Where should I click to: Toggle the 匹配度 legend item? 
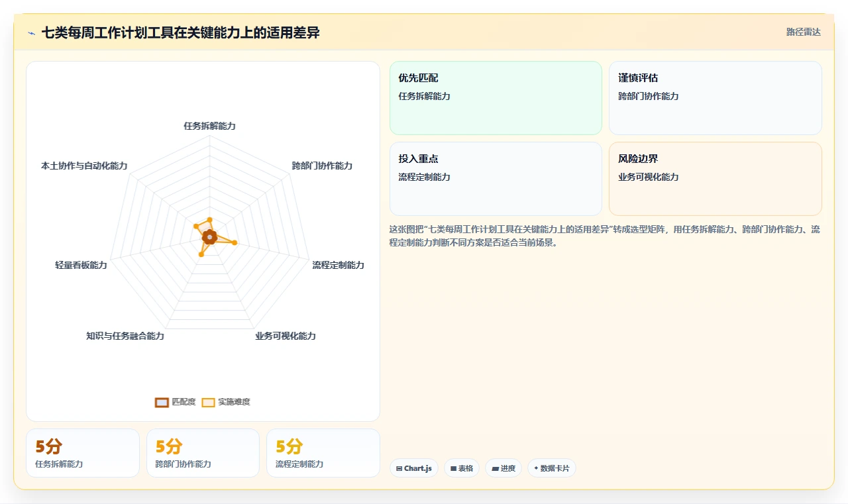176,402
